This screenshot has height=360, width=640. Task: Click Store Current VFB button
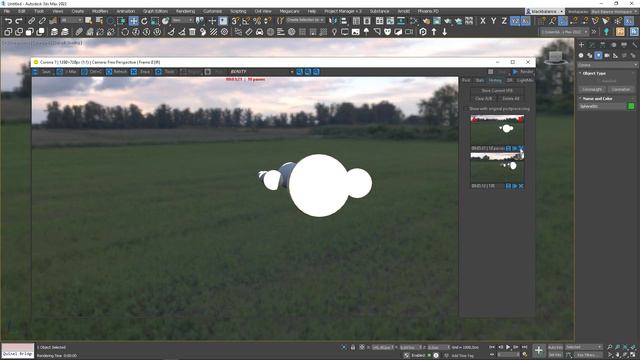497,91
